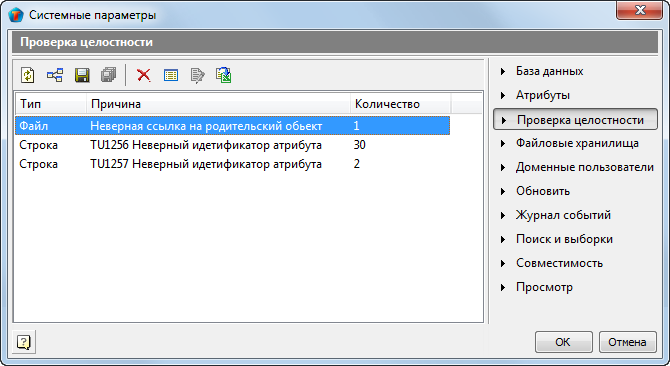Expand the arrow next to Обновить
Image resolution: width=670 pixels, height=366 pixels.
(x=503, y=191)
